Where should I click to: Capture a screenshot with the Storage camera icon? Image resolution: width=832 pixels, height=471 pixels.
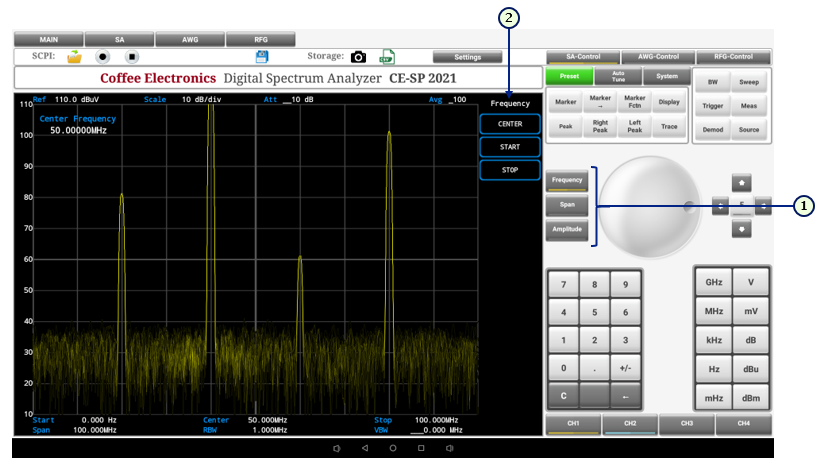(358, 57)
